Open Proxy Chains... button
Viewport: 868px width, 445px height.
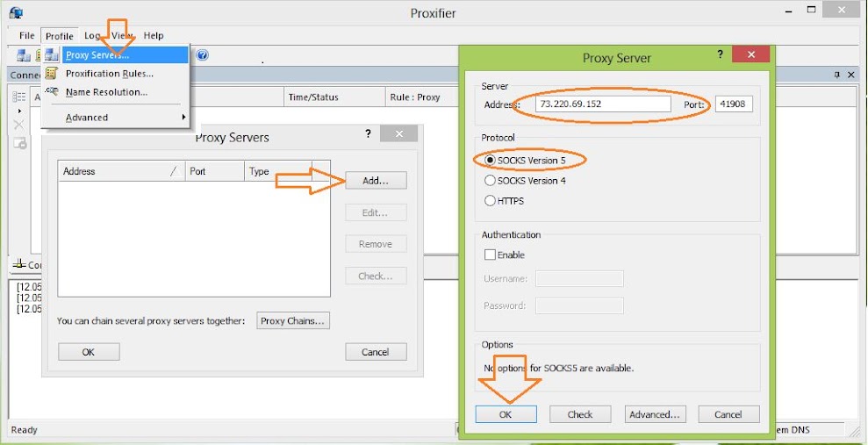pos(293,320)
